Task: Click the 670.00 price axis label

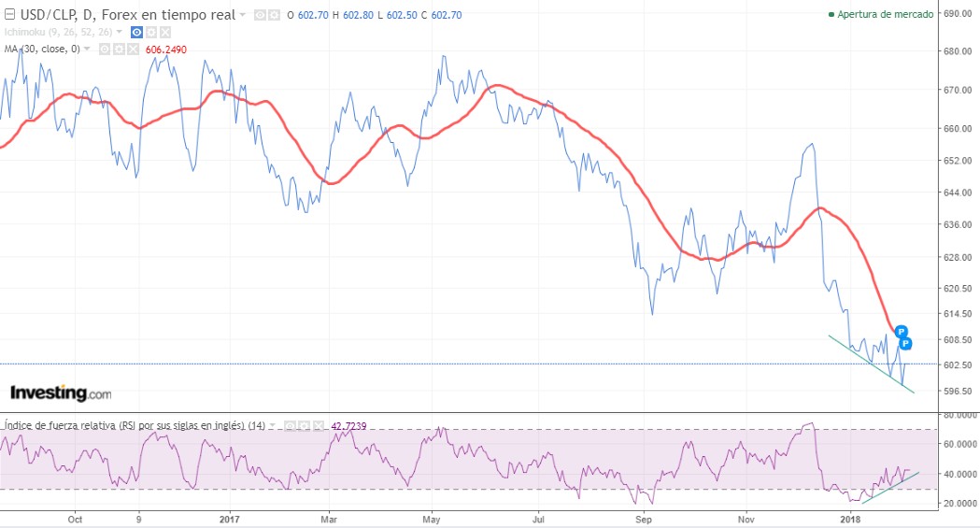Action: point(957,90)
